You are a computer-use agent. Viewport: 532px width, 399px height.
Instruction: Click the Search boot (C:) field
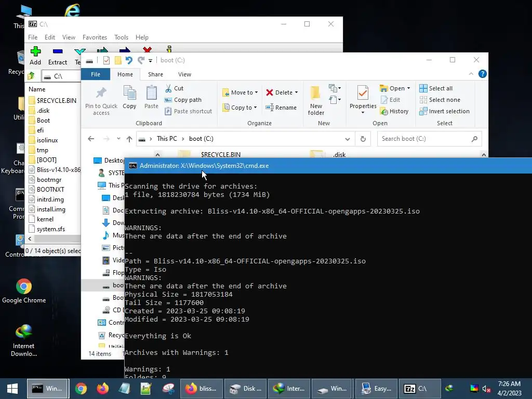[429, 139]
